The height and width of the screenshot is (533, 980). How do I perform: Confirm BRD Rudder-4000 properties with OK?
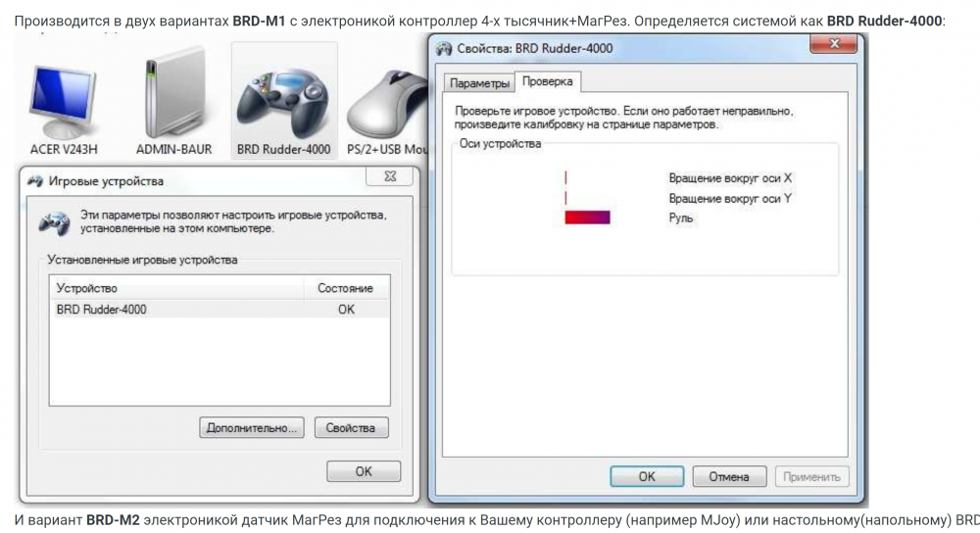tap(647, 476)
